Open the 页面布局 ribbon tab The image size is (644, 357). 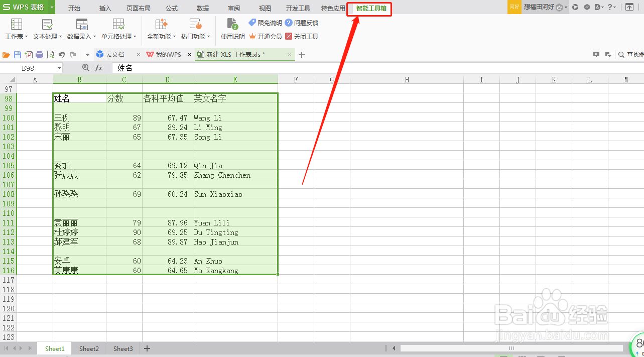tap(139, 8)
